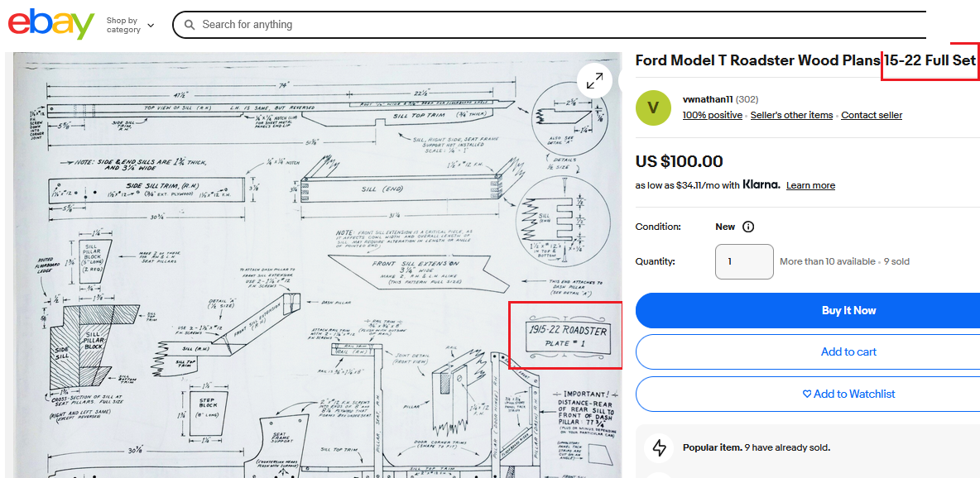This screenshot has width=980, height=478.
Task: Click the lightning bolt Popular item icon
Action: [660, 447]
